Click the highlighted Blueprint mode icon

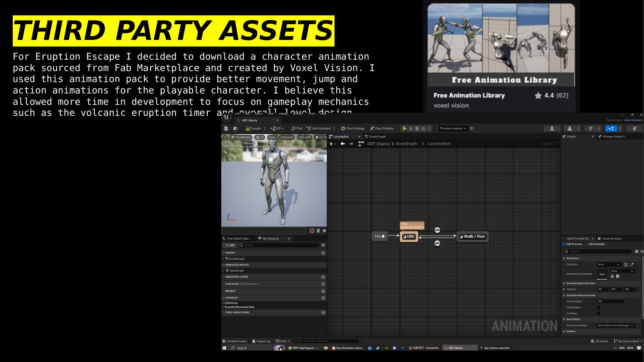611,129
